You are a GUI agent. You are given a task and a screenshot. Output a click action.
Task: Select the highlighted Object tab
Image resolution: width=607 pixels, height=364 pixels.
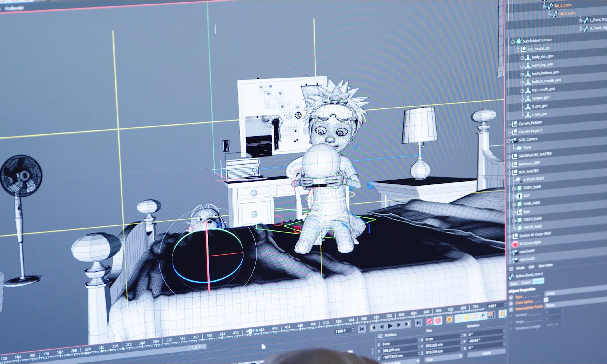click(538, 281)
